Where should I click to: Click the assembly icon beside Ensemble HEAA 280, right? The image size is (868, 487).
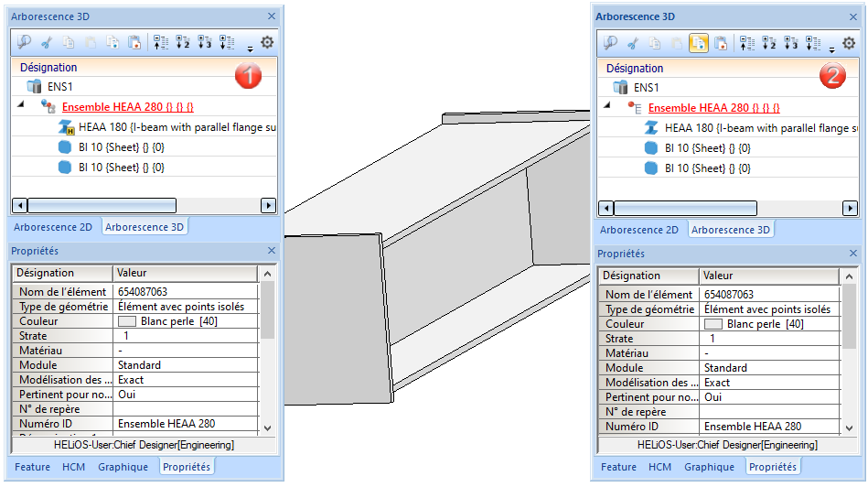(635, 107)
